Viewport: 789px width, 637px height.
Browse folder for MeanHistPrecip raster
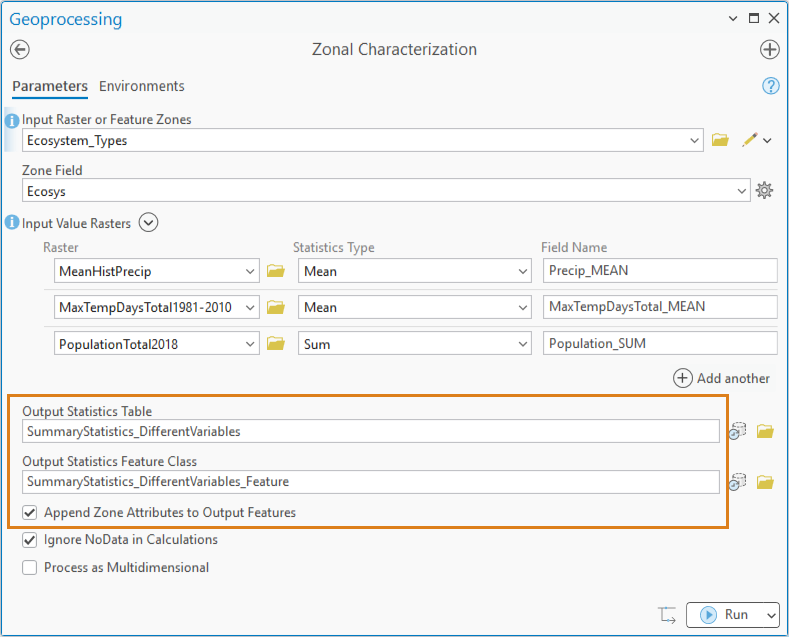275,271
